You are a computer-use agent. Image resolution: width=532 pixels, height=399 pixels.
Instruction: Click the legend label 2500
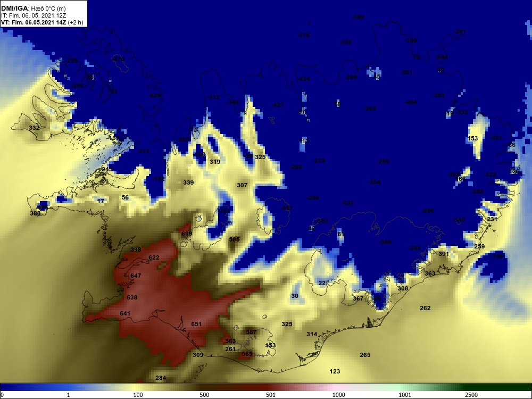[x=471, y=395]
